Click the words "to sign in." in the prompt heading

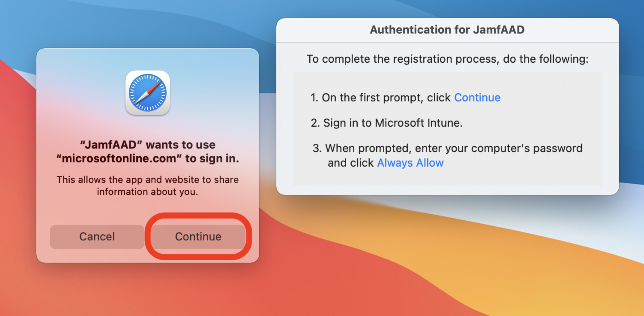tap(212, 159)
